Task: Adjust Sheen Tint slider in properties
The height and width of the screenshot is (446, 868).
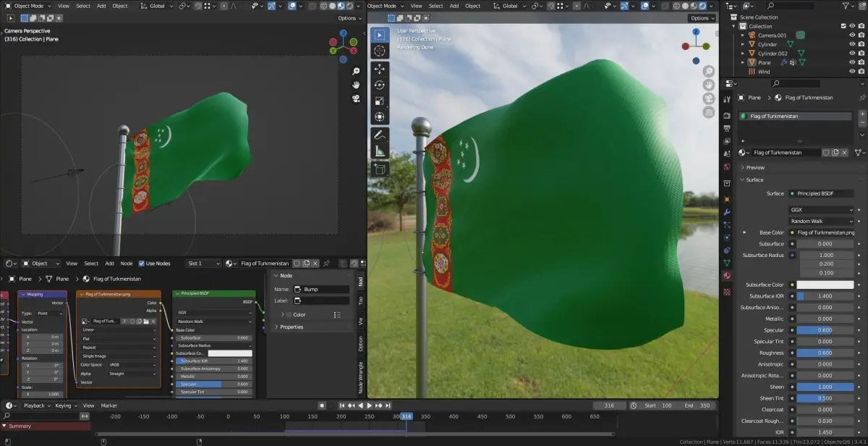Action: (x=825, y=398)
